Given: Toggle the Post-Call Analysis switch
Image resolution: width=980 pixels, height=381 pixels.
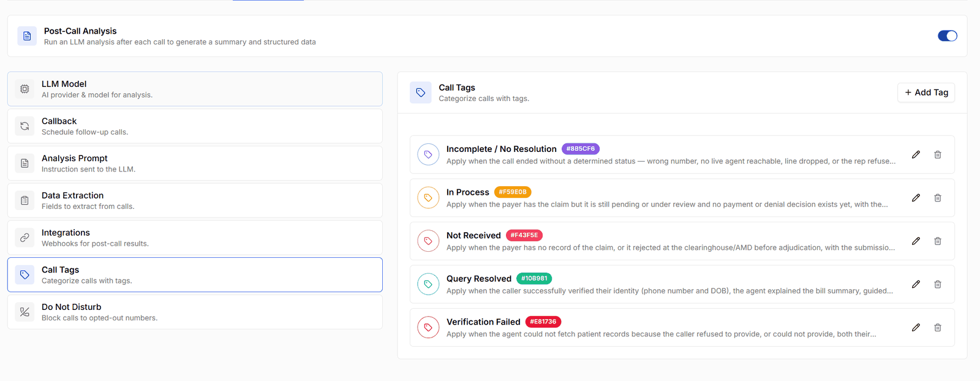Looking at the screenshot, I should [947, 36].
